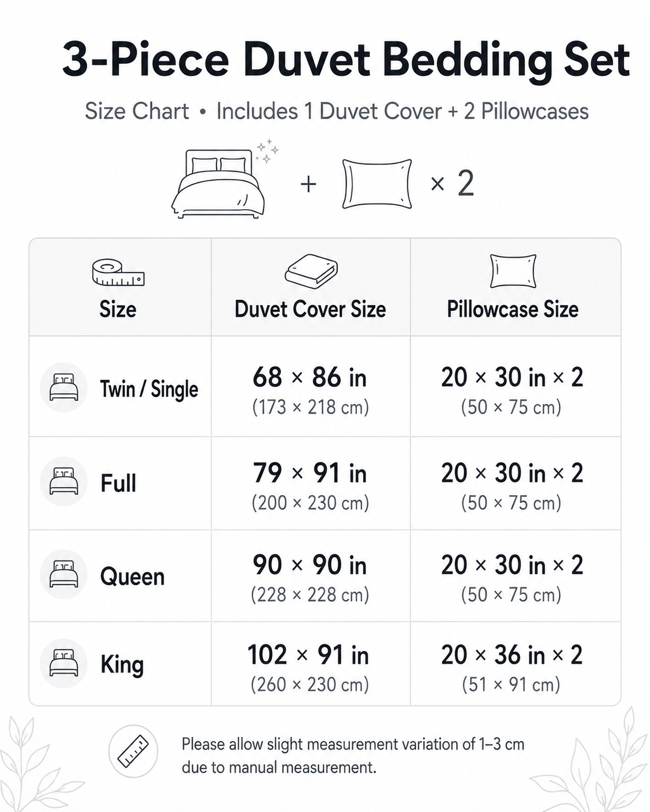Click the Pillowcase Size column header
This screenshot has width=650, height=812.
[x=513, y=309]
